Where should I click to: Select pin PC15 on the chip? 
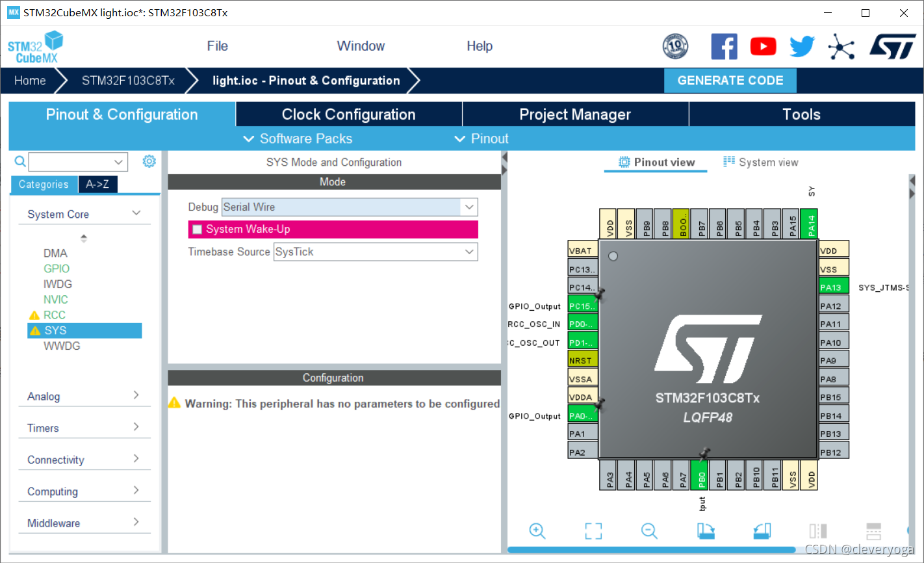pyautogui.click(x=583, y=305)
